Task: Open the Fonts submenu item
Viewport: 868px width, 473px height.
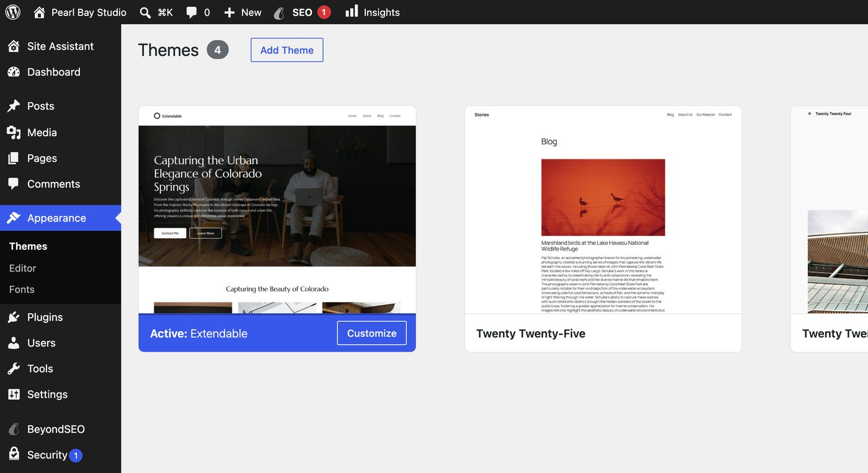Action: point(22,290)
